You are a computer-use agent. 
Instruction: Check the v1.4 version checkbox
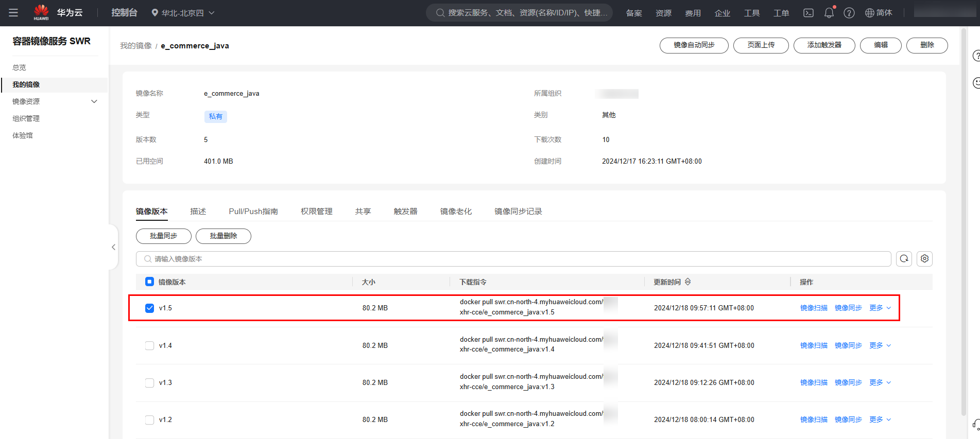point(150,346)
